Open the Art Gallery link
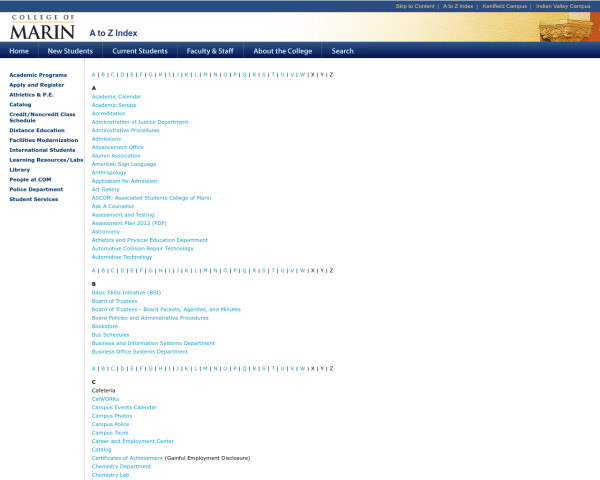Image resolution: width=600 pixels, height=480 pixels. point(105,189)
